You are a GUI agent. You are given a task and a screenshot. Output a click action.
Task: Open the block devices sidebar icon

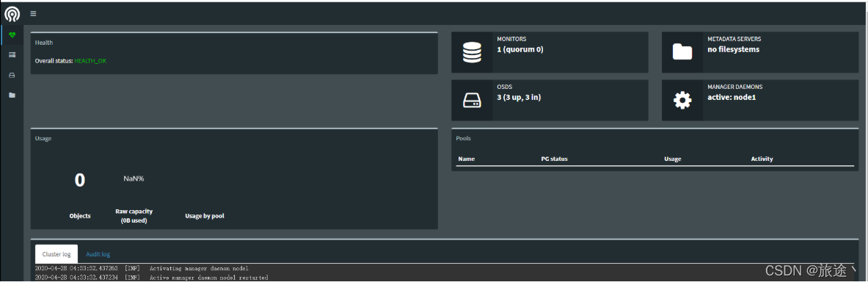(12, 75)
